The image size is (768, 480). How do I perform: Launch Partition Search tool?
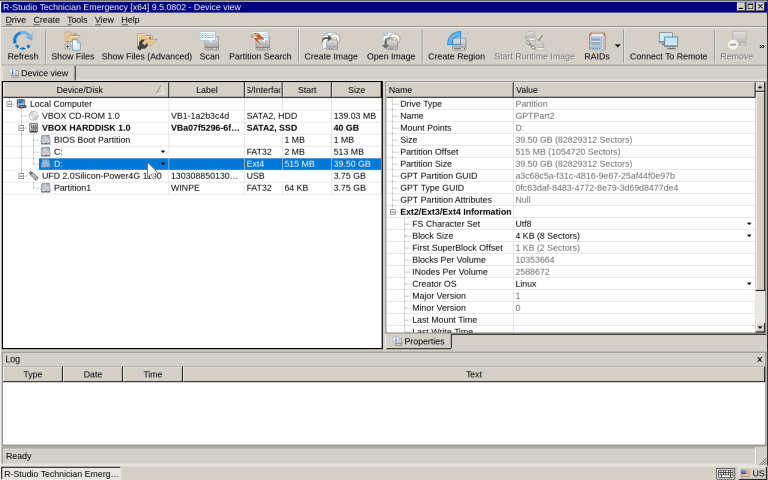(260, 45)
